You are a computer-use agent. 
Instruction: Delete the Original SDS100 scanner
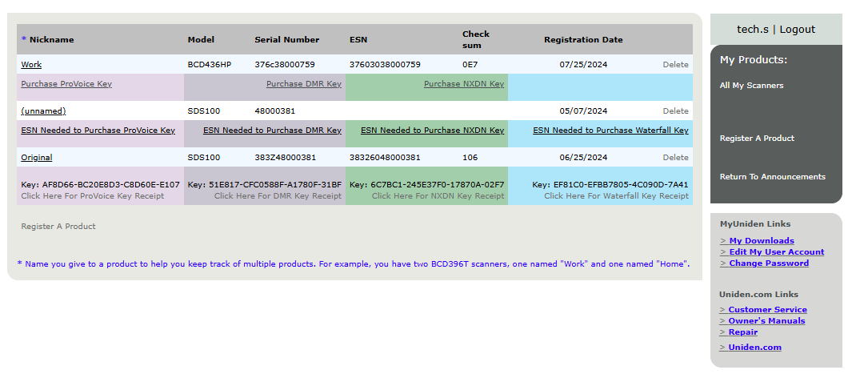point(675,157)
